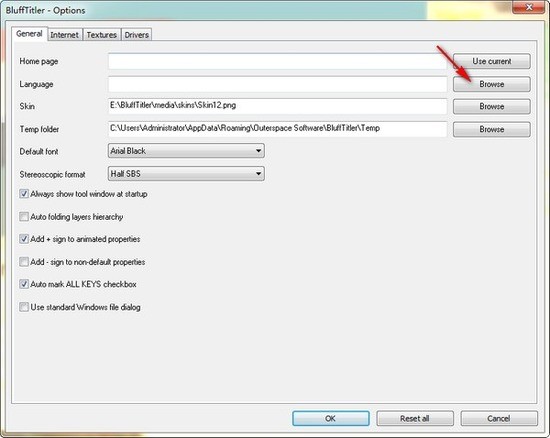This screenshot has height=438, width=550.
Task: Click into the Home page field
Action: click(277, 61)
